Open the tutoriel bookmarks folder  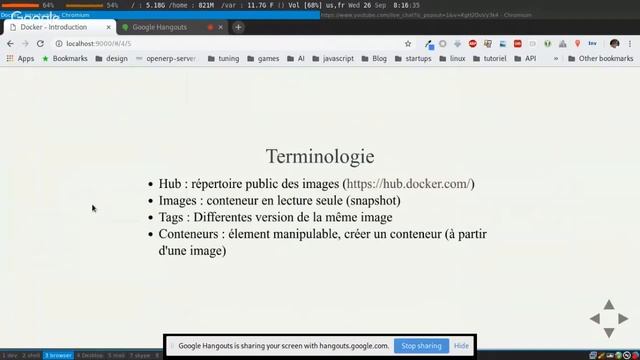[490, 58]
